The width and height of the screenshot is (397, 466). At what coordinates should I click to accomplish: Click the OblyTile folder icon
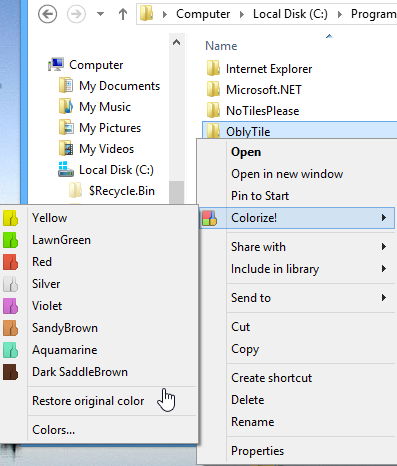click(x=213, y=131)
